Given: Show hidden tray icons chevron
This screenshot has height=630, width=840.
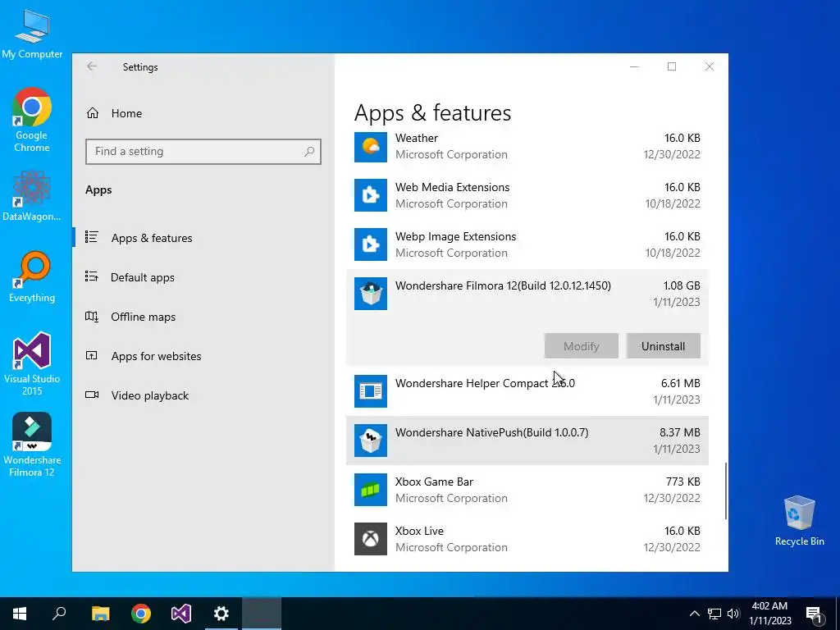Looking at the screenshot, I should (x=694, y=614).
